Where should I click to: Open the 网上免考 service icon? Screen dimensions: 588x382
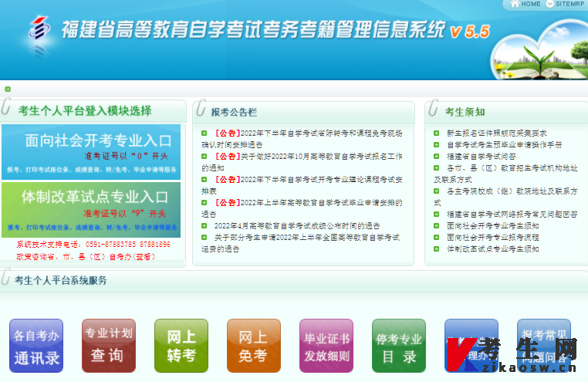254,346
